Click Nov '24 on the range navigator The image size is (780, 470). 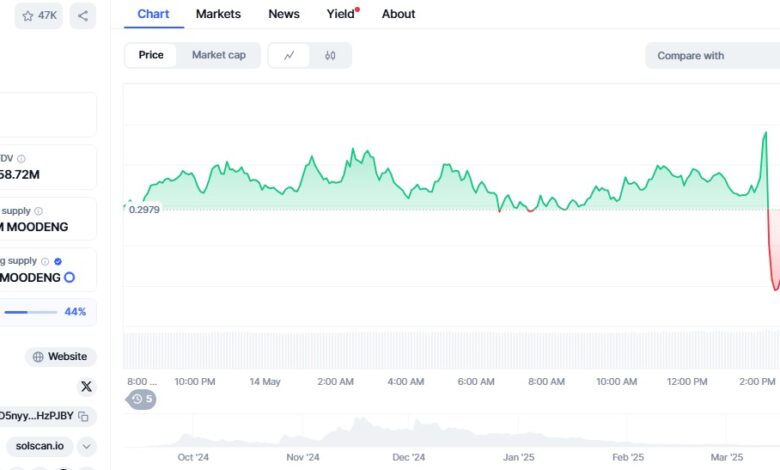[302, 457]
